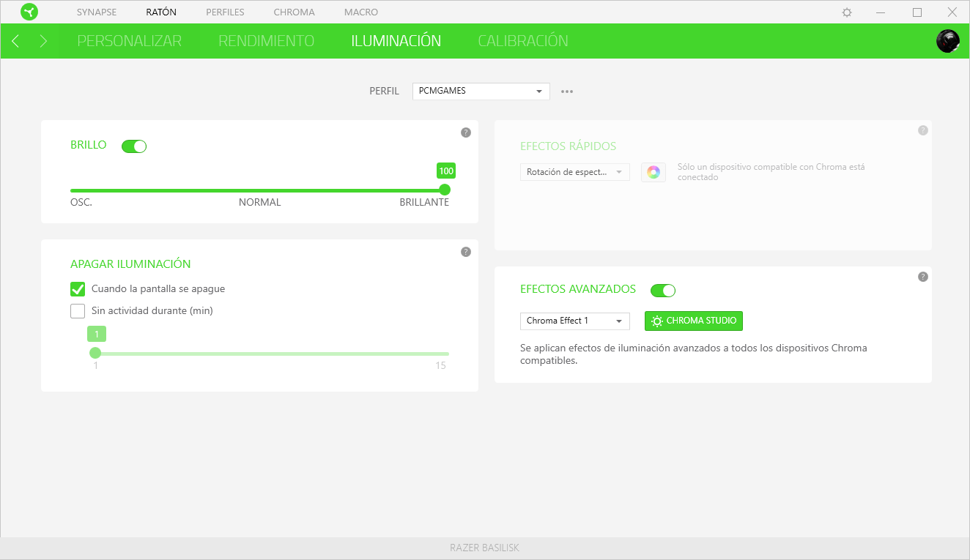The height and width of the screenshot is (560, 970).
Task: Open the RENDIMIENTO section
Action: click(x=267, y=41)
